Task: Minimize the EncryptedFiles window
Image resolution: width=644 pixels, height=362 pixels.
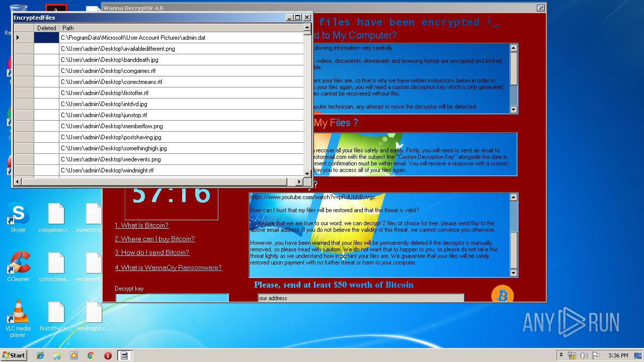Action: [x=289, y=18]
